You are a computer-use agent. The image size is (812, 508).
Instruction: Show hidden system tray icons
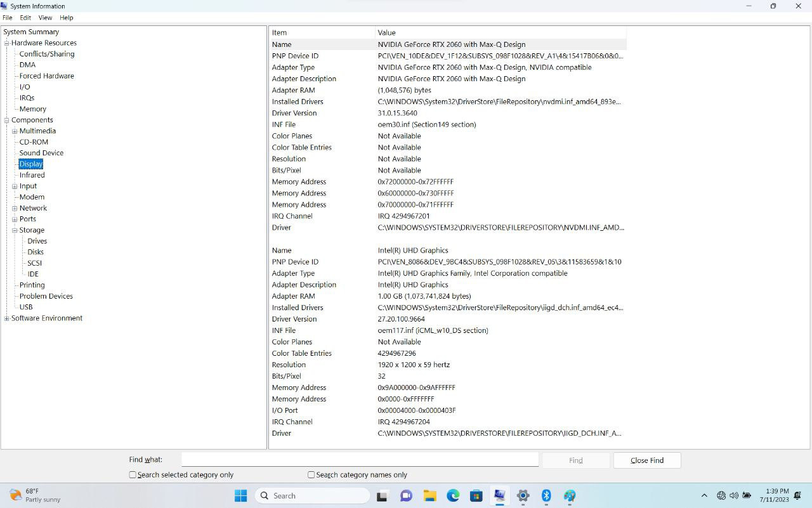[x=704, y=496]
